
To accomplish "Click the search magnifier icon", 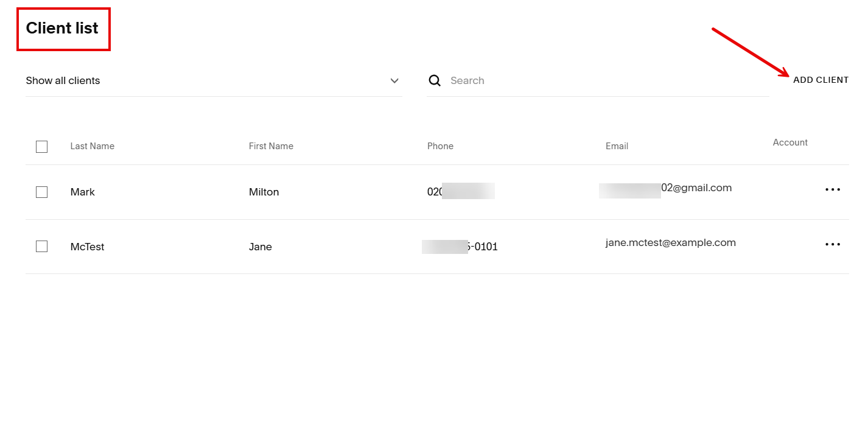I will click(x=435, y=80).
